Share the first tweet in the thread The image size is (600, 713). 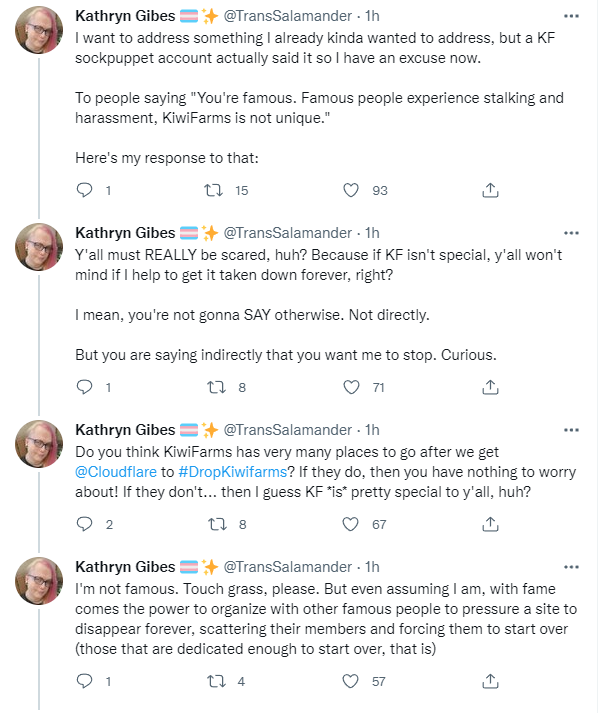[490, 190]
